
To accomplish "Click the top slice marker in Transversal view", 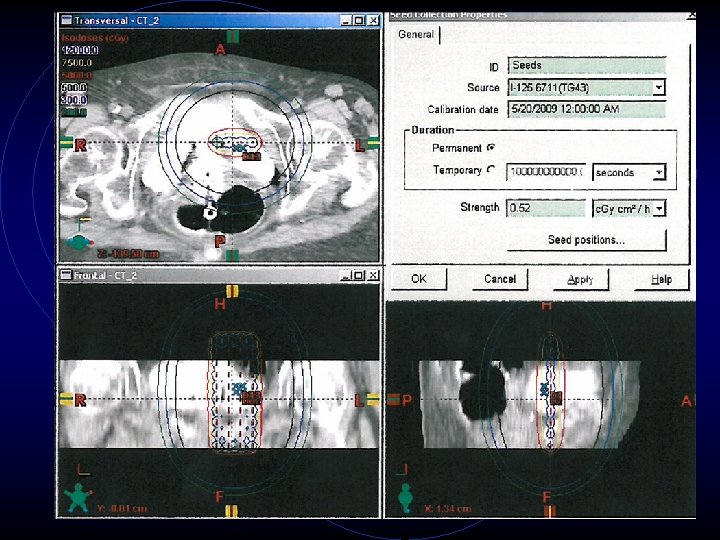I will [x=233, y=37].
